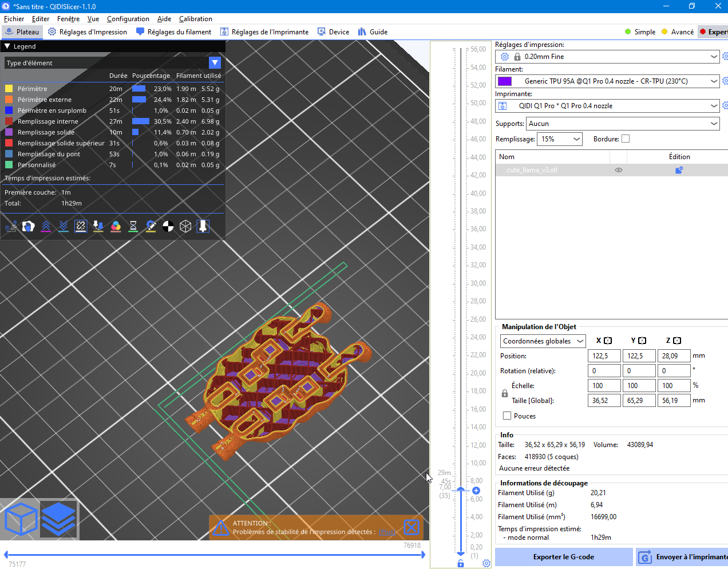Toggle visibility eye of cute_llama_v3.stl
Screen dimensions: 728x569
tap(619, 170)
